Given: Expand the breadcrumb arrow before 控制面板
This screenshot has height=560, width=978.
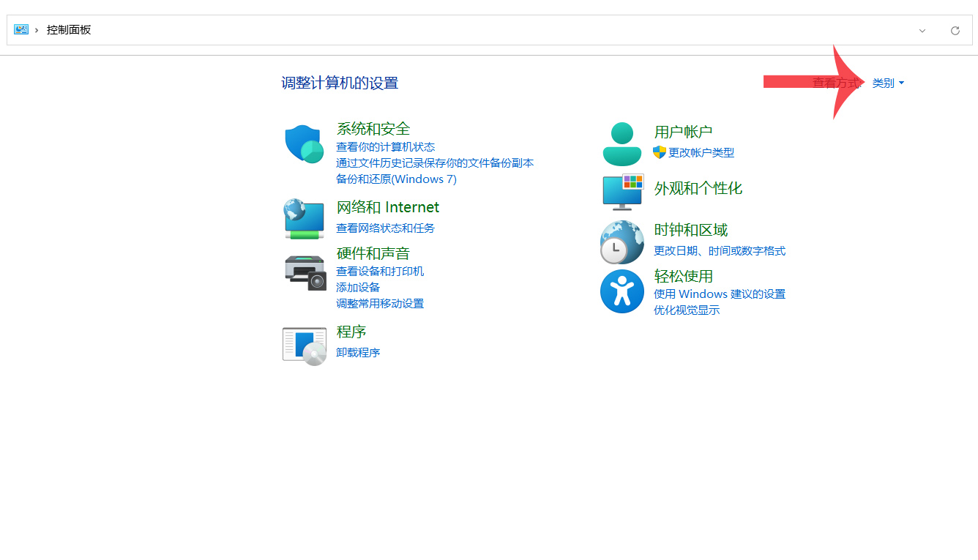Looking at the screenshot, I should pos(37,30).
